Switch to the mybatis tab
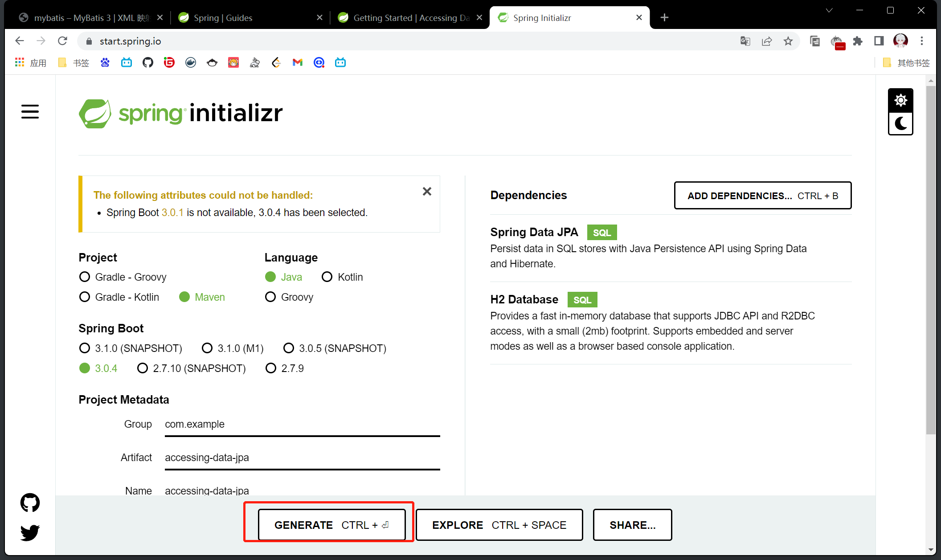The image size is (941, 560). tap(85, 18)
